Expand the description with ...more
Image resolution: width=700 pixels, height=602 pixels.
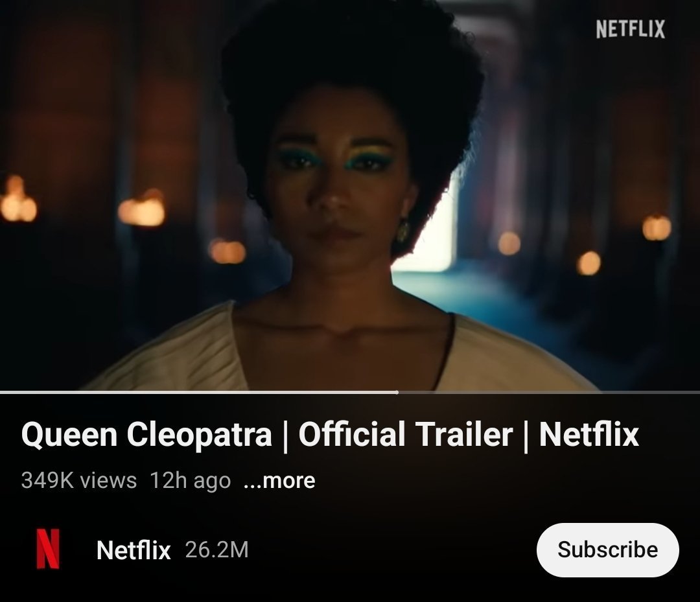[x=279, y=481]
